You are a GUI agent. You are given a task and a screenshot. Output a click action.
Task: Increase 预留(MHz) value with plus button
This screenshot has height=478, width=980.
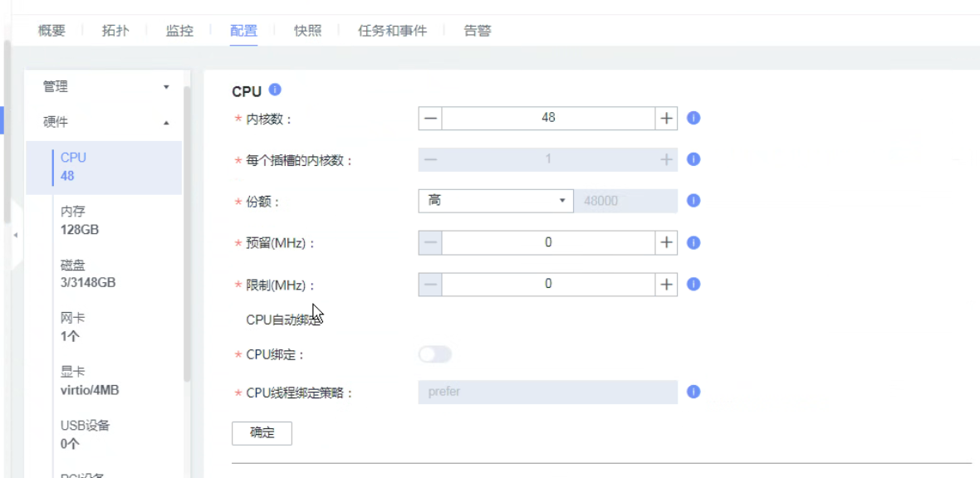[666, 242]
